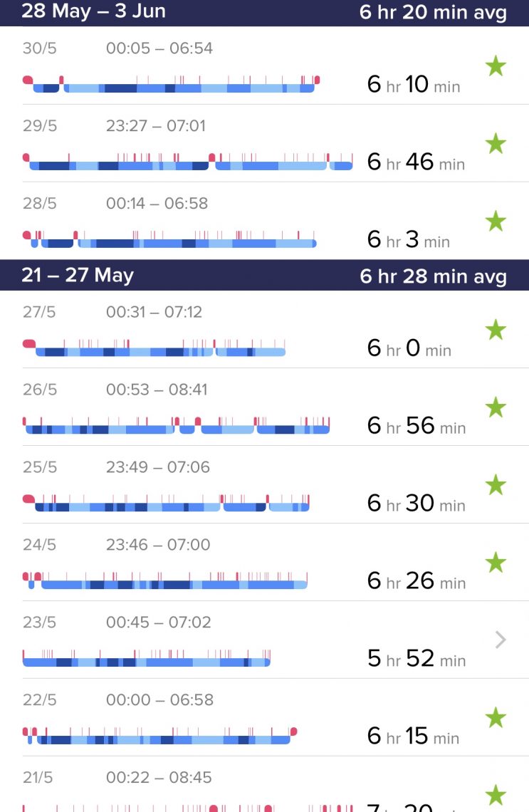Tap the 6 hr 26 min duration

coord(417,581)
